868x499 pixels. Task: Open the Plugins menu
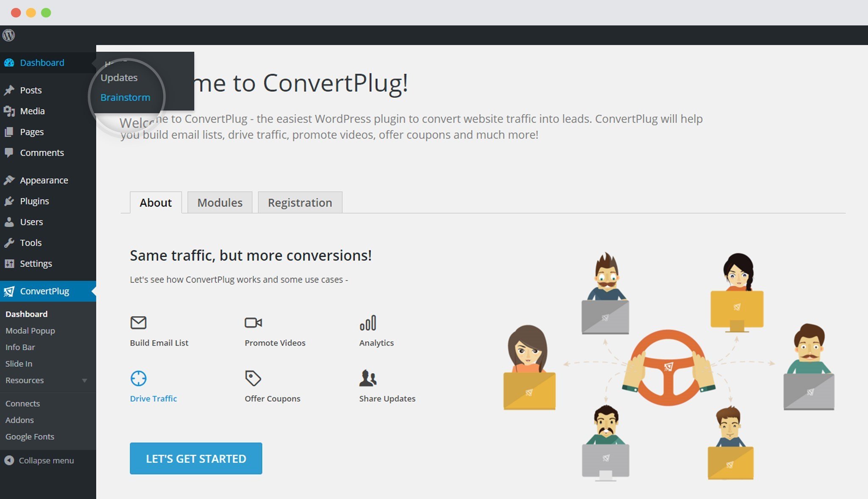click(x=48, y=201)
